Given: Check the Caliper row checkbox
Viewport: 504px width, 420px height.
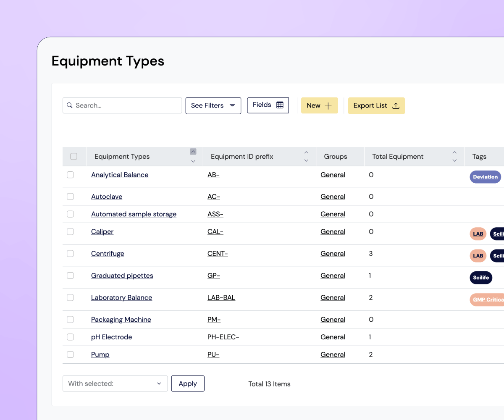Looking at the screenshot, I should coord(70,231).
